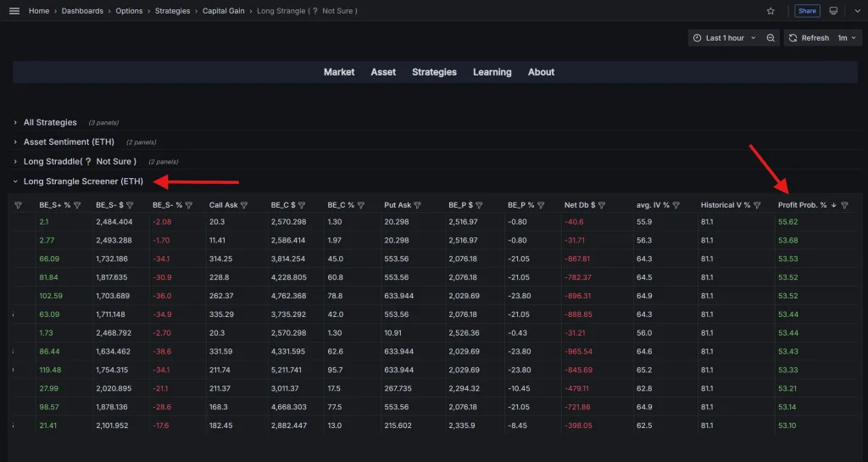Open the 1m refresh interval dropdown
The width and height of the screenshot is (868, 462).
pos(847,38)
